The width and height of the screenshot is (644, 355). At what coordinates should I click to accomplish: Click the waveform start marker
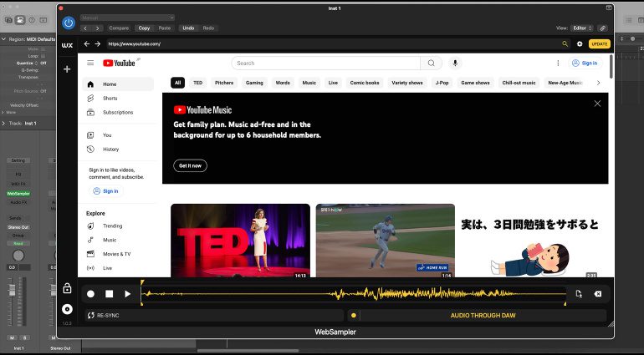[x=142, y=282]
